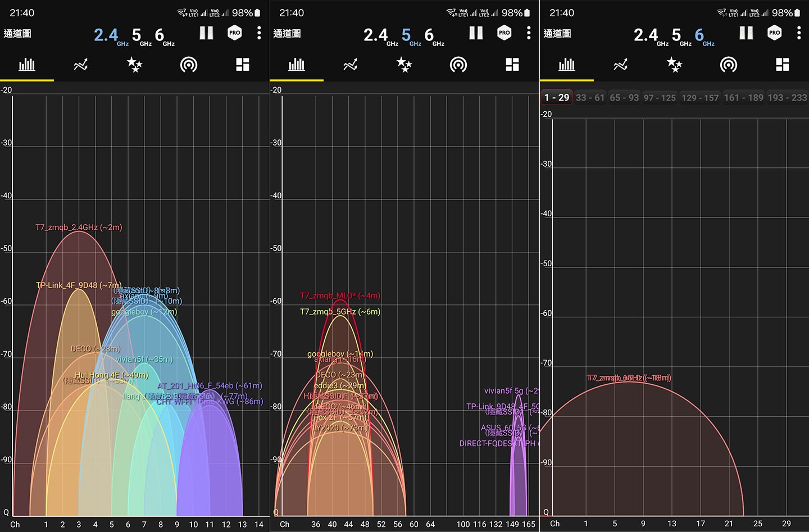Screen dimensions: 809x532
Task: Tap the T7_zmqb_2.4GHz network label
Action: [79, 228]
